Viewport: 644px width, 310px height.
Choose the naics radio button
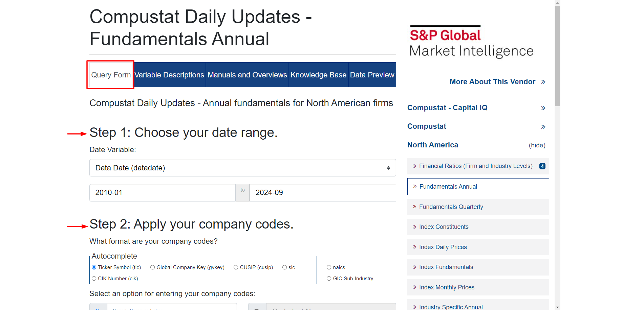pos(329,267)
